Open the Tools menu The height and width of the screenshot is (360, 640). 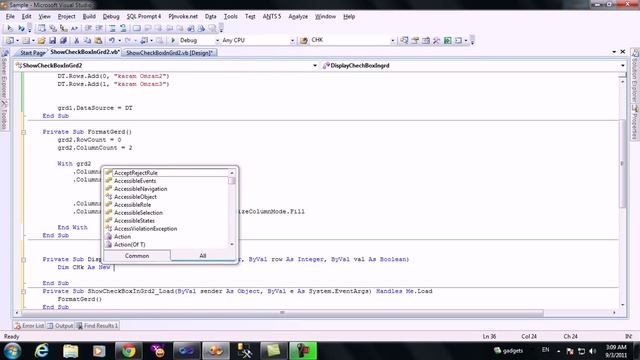tap(231, 16)
